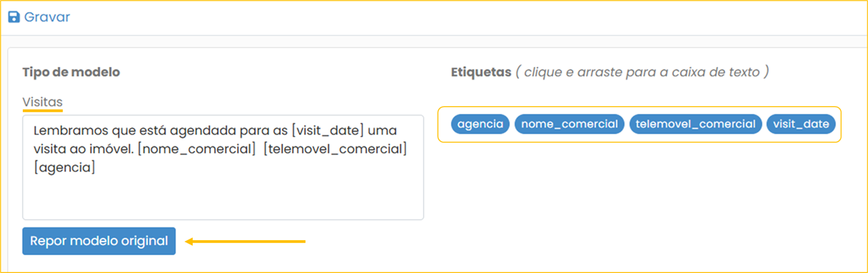Click the floppy disk save icon

(x=14, y=17)
